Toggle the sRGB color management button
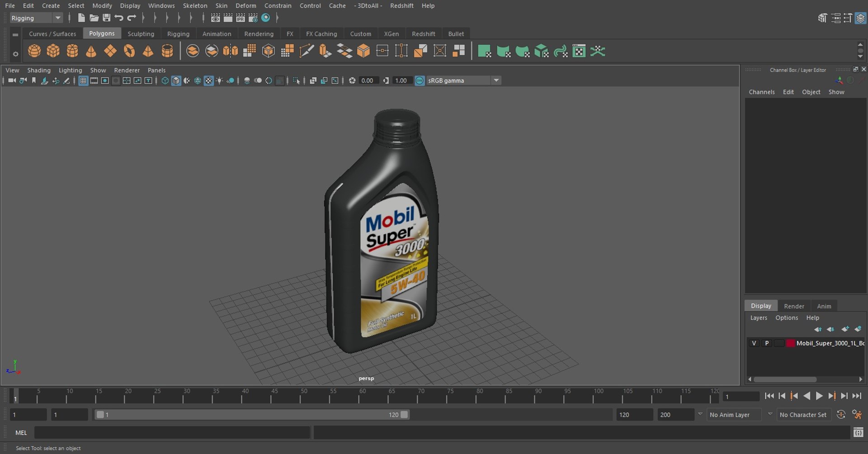Image resolution: width=868 pixels, height=454 pixels. (420, 80)
